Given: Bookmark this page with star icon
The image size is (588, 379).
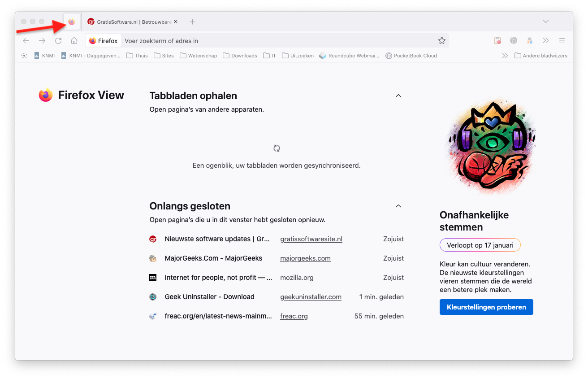Looking at the screenshot, I should coord(441,41).
